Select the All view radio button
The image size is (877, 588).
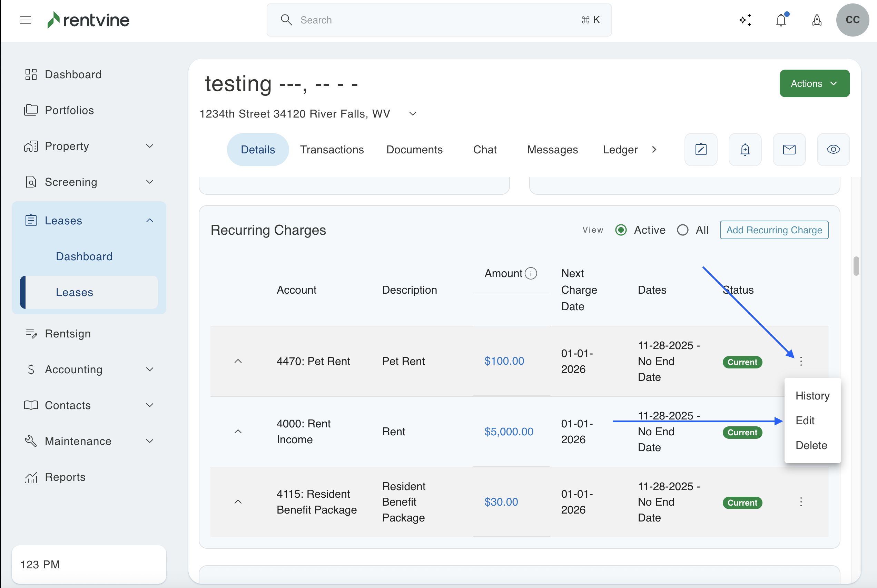[683, 230]
